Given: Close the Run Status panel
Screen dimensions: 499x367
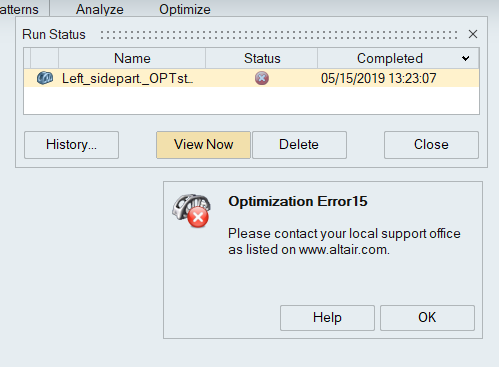Looking at the screenshot, I should tap(473, 34).
